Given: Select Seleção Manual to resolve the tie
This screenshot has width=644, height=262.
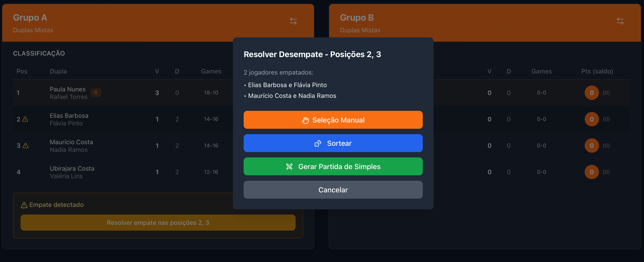Looking at the screenshot, I should (333, 120).
